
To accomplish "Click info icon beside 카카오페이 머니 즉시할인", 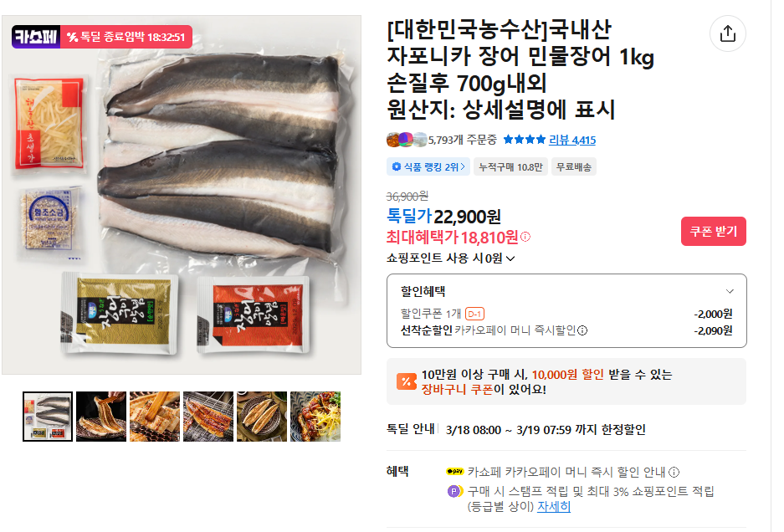I will [582, 330].
